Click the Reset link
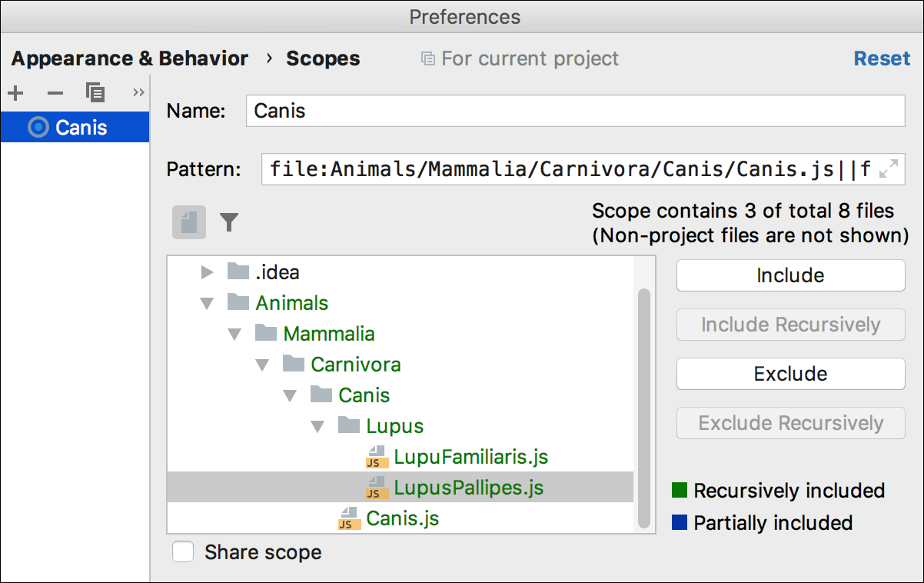924x583 pixels. 882,58
